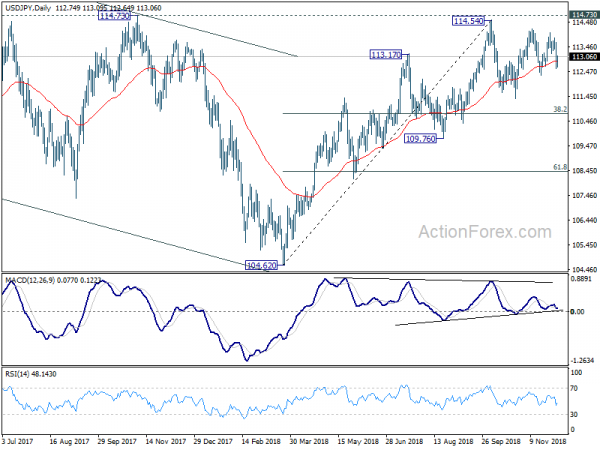Click the 29 Sep 2017 date label
The image size is (600, 450).
click(x=117, y=441)
